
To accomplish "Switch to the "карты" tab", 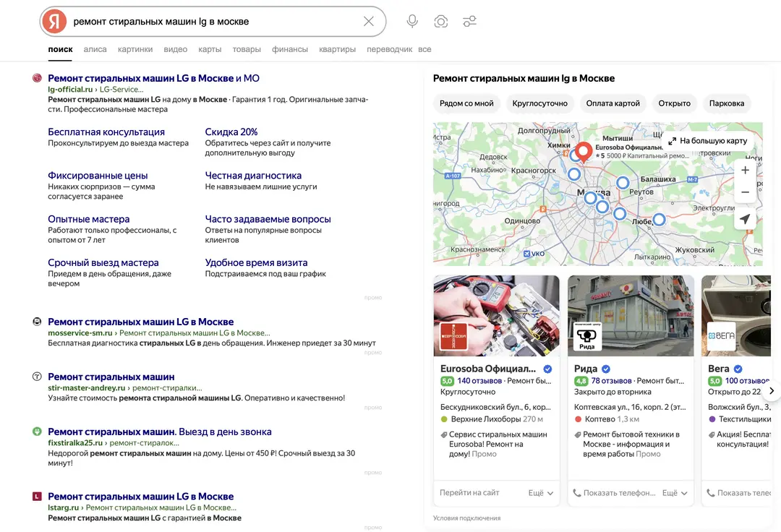I will 210,50.
